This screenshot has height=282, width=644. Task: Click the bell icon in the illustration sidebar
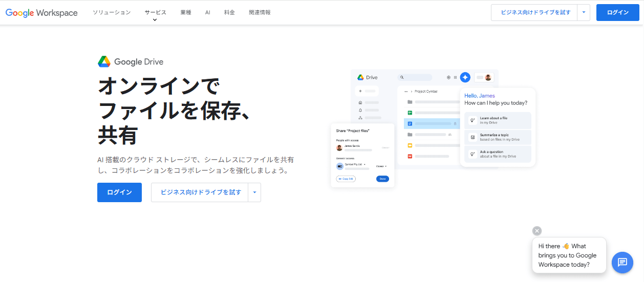pyautogui.click(x=360, y=110)
